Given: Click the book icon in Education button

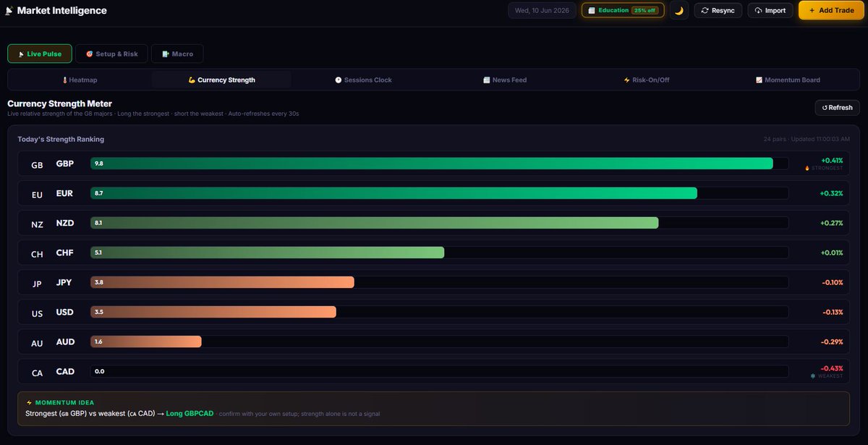Looking at the screenshot, I should tap(592, 10).
